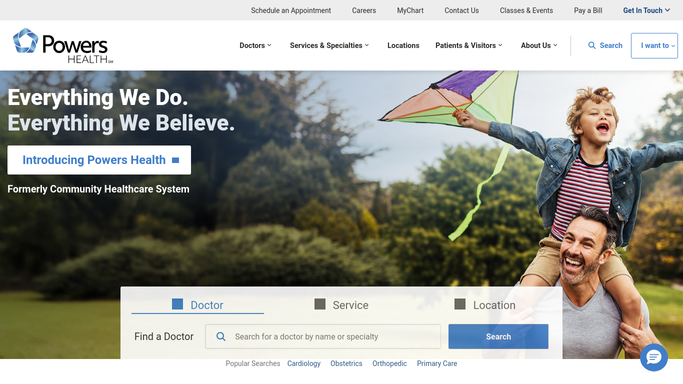
Task: Click the magnifier icon beside Search in header
Action: point(592,45)
